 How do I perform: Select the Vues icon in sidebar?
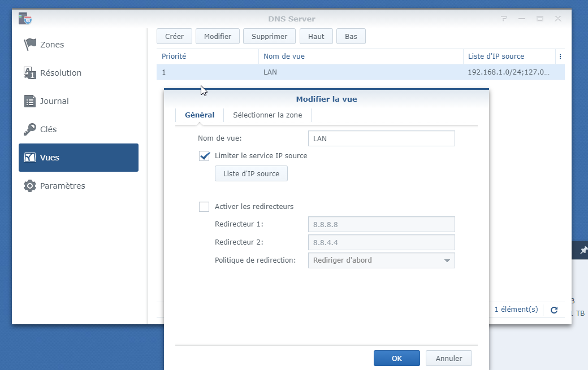[x=30, y=158]
